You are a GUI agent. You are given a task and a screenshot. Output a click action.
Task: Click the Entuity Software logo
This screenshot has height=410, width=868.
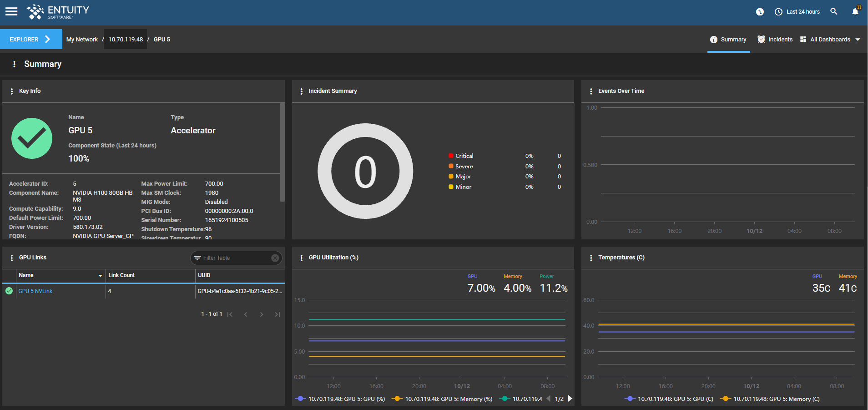point(58,12)
